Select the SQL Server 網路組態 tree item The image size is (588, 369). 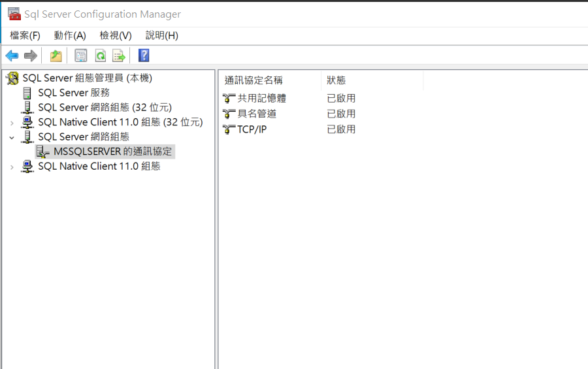point(84,136)
